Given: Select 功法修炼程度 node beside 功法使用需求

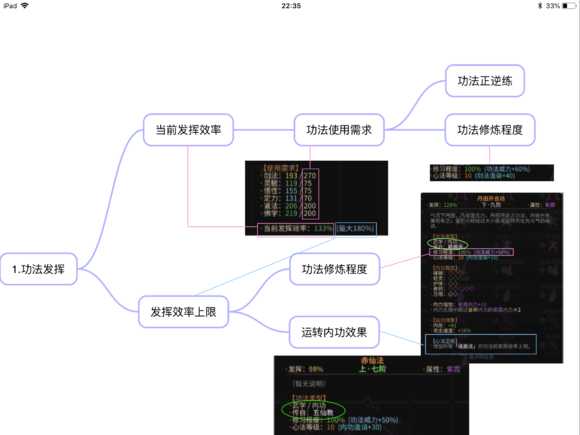Looking at the screenshot, I should click(490, 130).
